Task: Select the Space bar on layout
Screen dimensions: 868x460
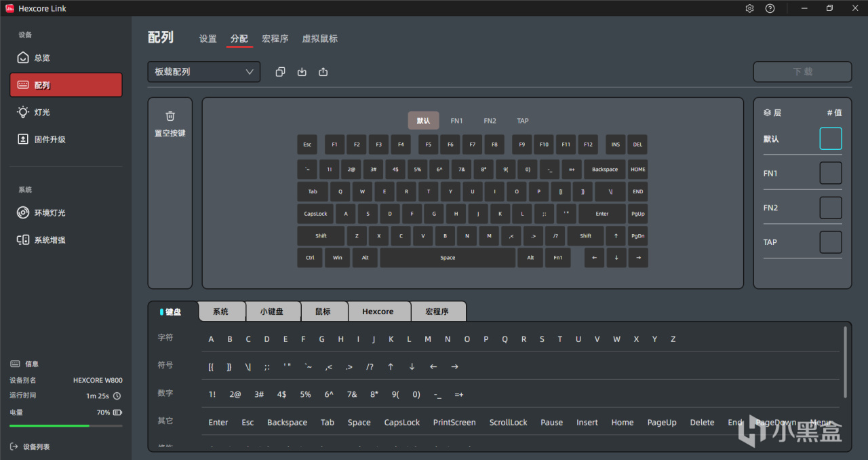Action: click(448, 258)
